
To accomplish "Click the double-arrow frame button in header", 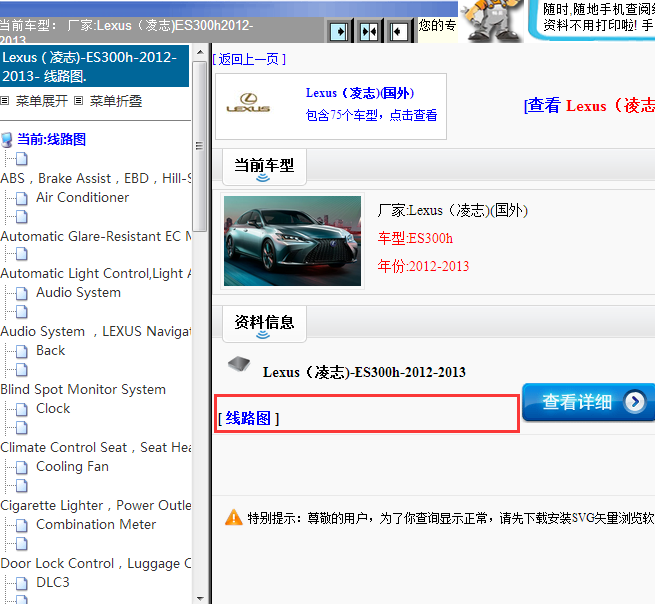I will point(369,31).
